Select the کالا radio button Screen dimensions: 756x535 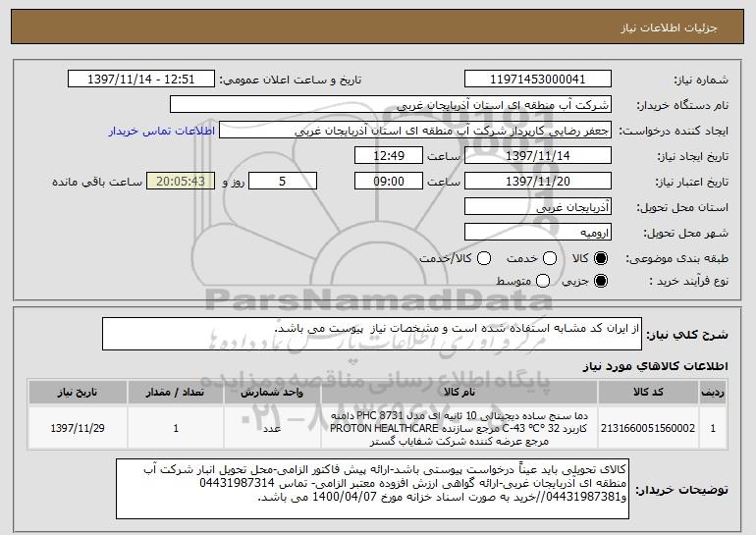601,258
